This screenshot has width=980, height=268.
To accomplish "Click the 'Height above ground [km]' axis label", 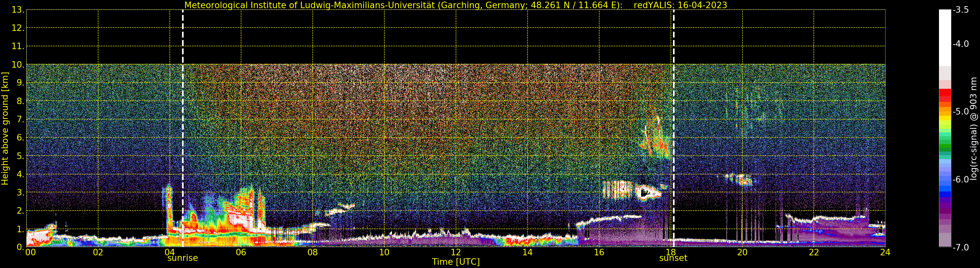I will [5, 128].
